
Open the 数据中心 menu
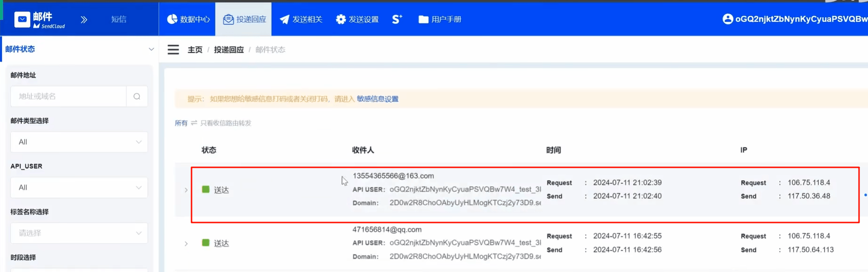click(x=188, y=19)
